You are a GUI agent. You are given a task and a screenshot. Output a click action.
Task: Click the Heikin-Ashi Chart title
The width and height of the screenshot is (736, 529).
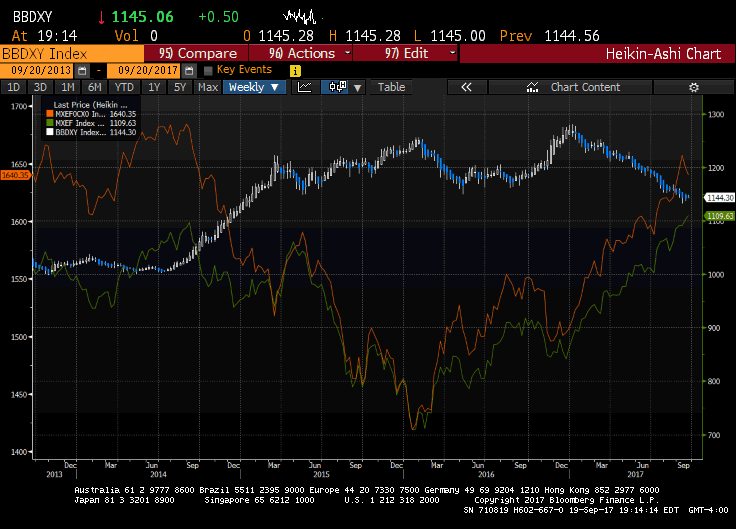(x=663, y=54)
